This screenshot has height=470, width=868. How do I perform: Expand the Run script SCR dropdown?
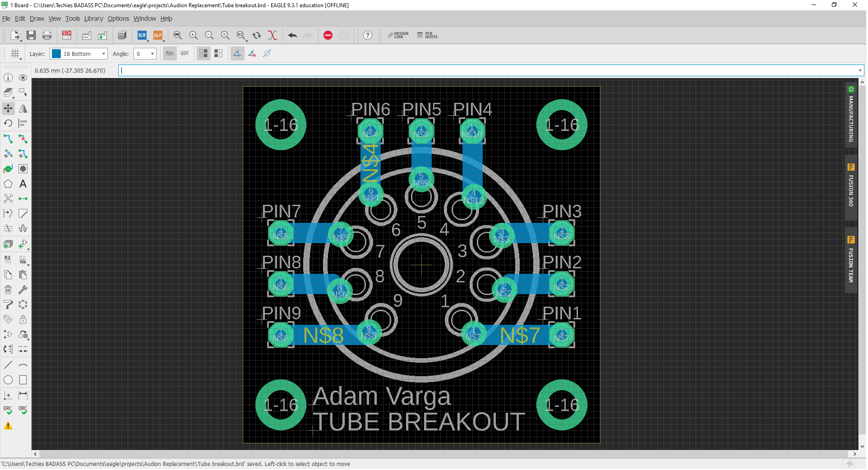[148, 41]
